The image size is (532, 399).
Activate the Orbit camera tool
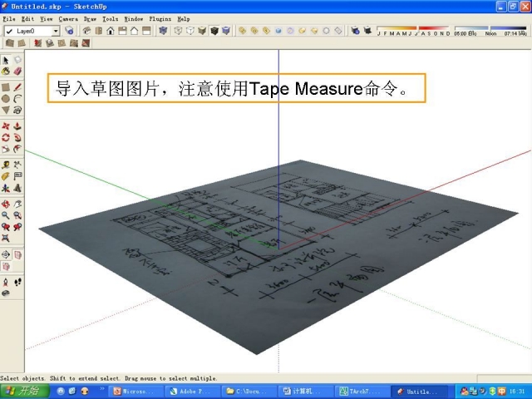point(6,204)
